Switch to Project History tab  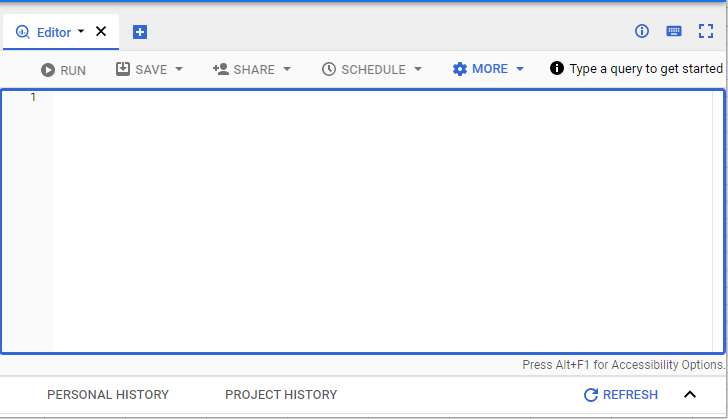click(x=281, y=394)
